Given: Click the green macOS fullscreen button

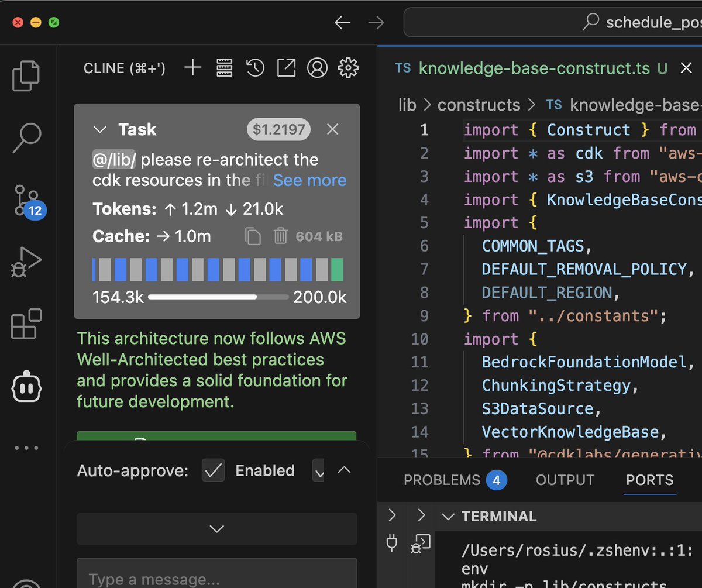Looking at the screenshot, I should pos(53,23).
